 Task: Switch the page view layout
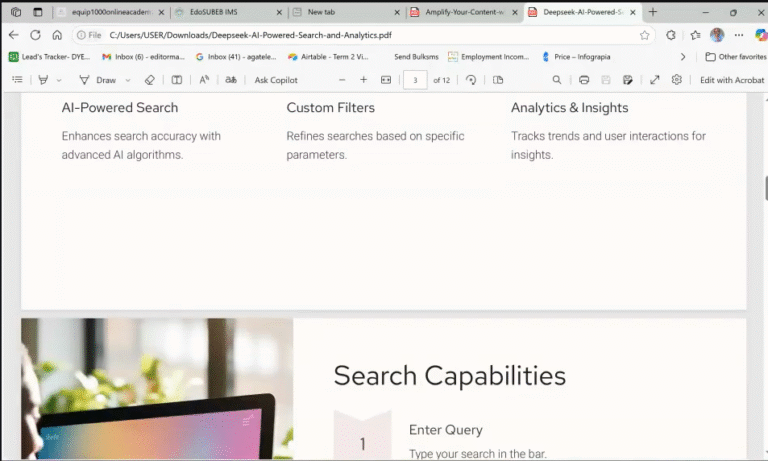[498, 79]
